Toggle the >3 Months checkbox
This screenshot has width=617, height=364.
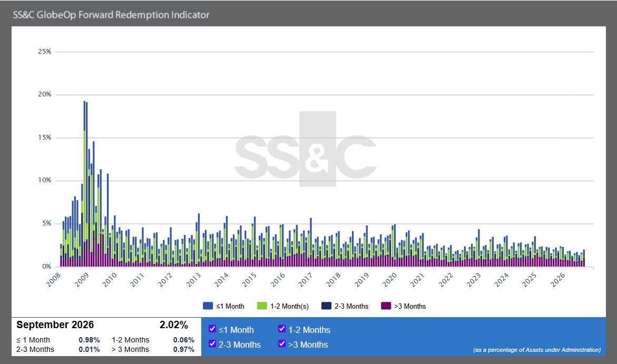click(x=282, y=343)
